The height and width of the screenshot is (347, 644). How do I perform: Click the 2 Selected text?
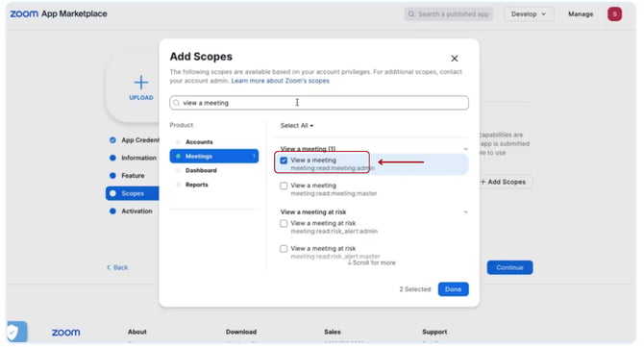[x=415, y=289]
